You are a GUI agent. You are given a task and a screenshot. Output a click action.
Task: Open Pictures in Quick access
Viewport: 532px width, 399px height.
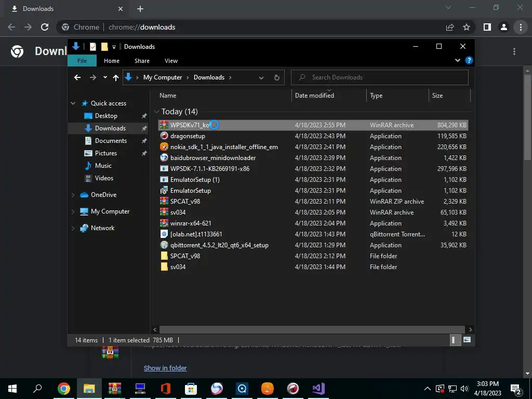click(x=106, y=153)
